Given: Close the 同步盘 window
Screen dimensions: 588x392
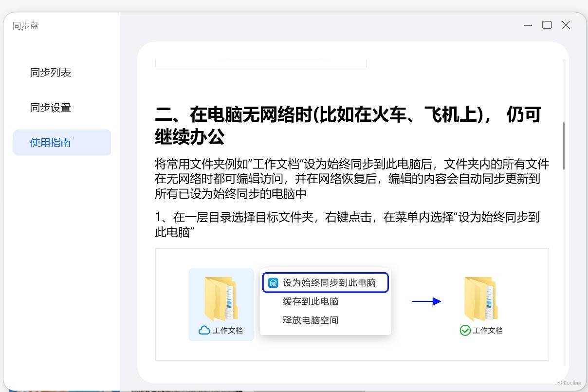Looking at the screenshot, I should [566, 25].
